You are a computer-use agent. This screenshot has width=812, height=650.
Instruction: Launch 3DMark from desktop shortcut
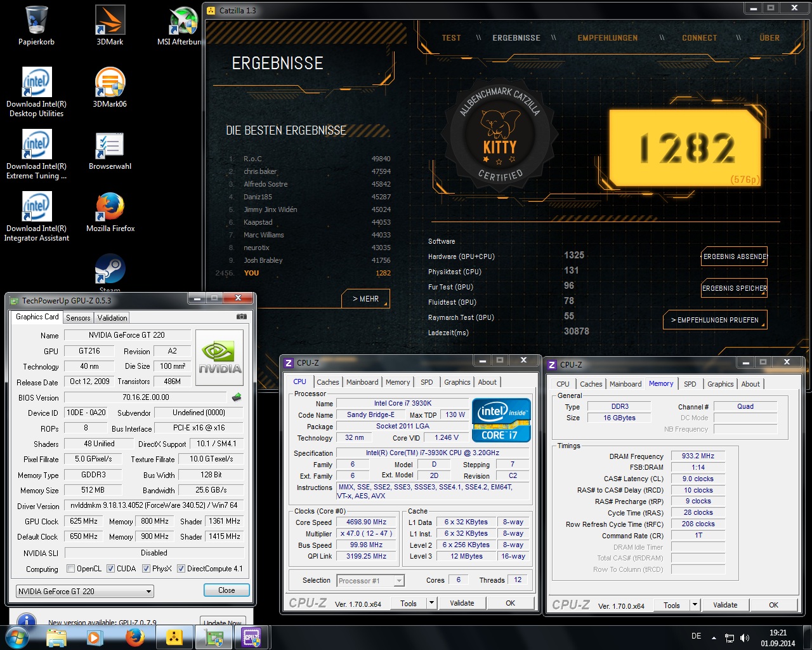click(x=110, y=25)
